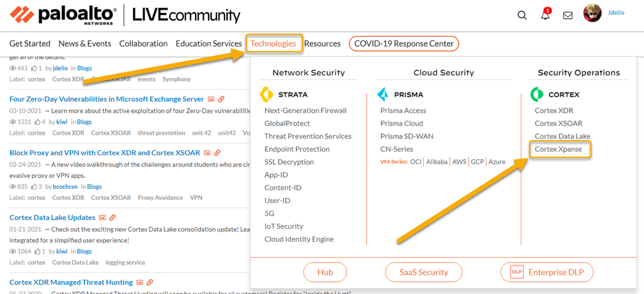Open the Cortex Xpanse link
This screenshot has height=294, width=644.
pyautogui.click(x=558, y=149)
